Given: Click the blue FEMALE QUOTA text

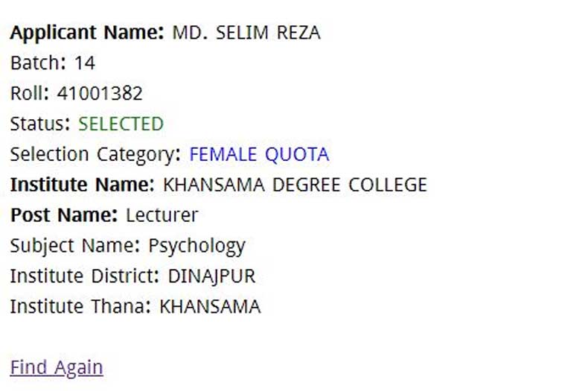Looking at the screenshot, I should pos(259,154).
